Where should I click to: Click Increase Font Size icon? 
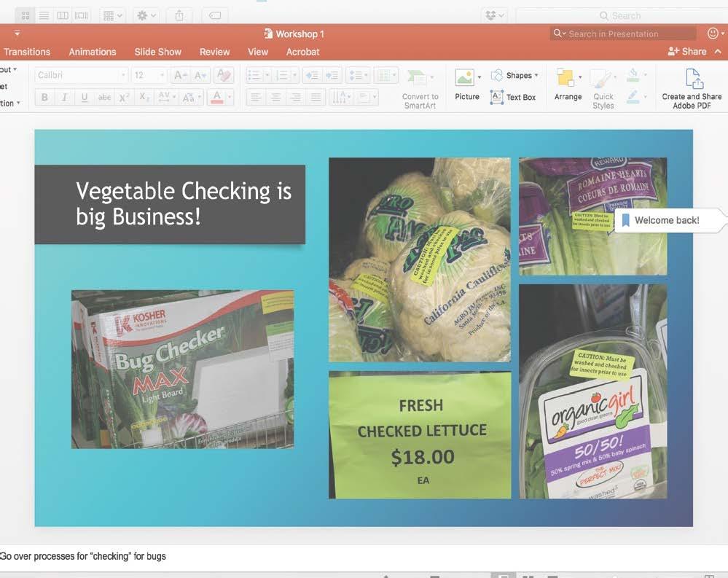pos(180,75)
